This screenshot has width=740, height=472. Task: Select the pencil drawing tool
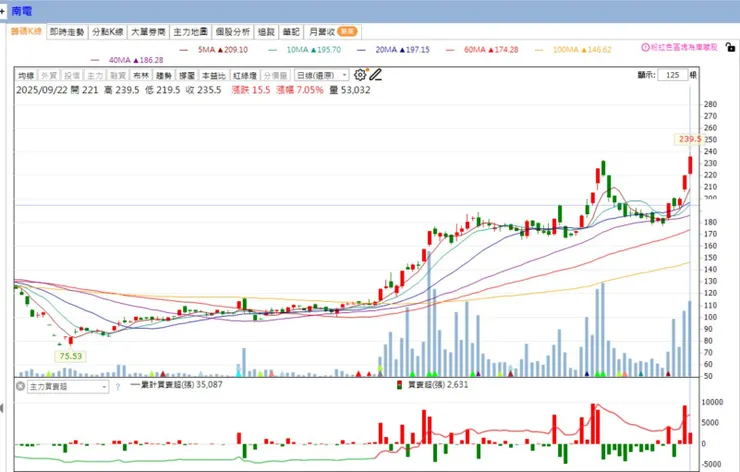click(376, 75)
